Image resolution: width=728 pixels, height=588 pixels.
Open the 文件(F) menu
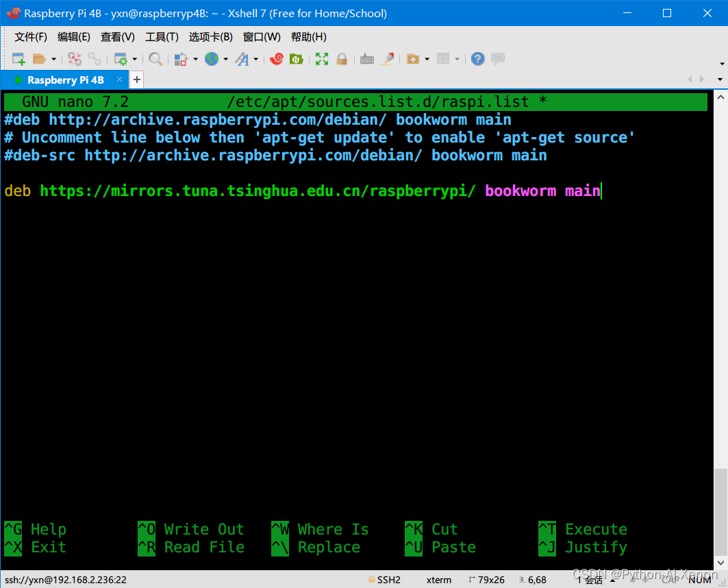pyautogui.click(x=31, y=37)
